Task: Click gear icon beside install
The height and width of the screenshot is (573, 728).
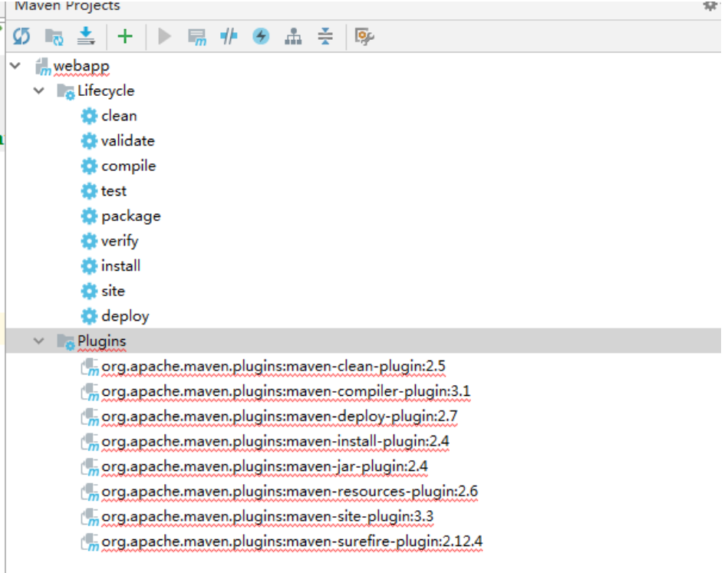Action: pyautogui.click(x=89, y=266)
